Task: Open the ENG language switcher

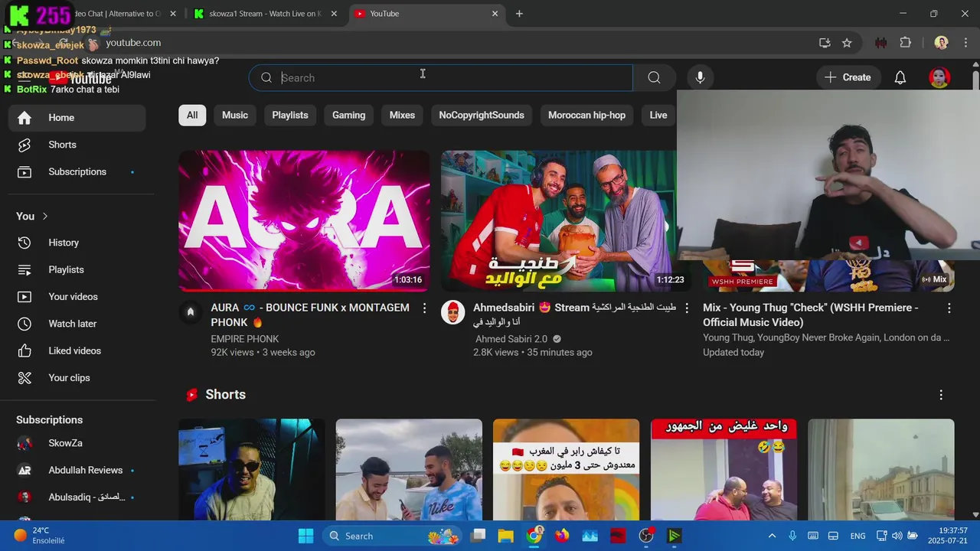Action: tap(858, 536)
